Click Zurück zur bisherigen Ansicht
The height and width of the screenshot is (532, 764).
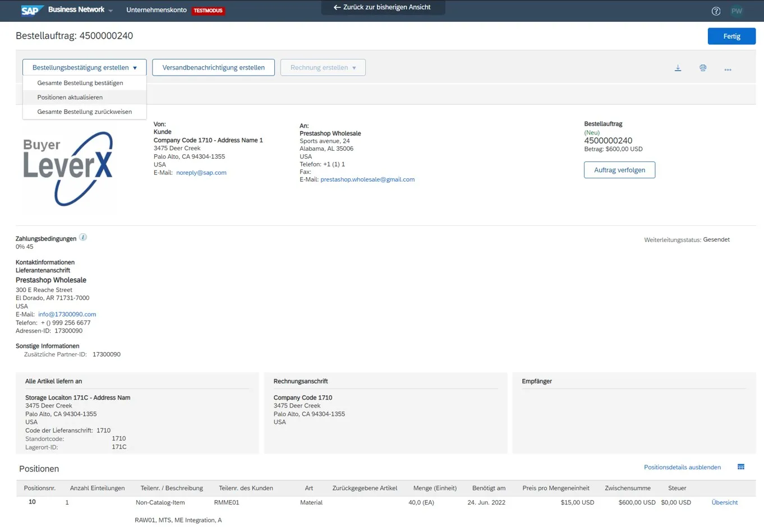click(x=383, y=7)
